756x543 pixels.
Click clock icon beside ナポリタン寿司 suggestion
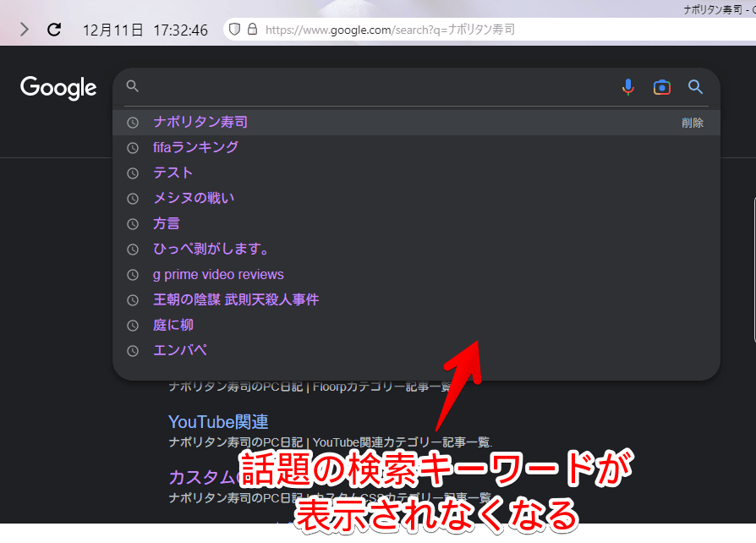point(133,123)
